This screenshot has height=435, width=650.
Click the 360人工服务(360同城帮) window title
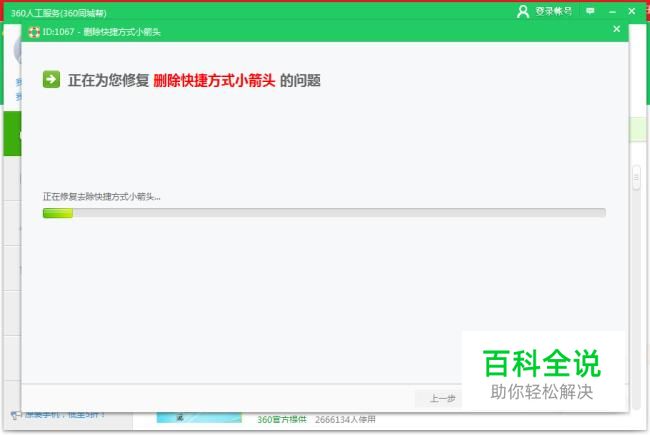click(x=58, y=13)
